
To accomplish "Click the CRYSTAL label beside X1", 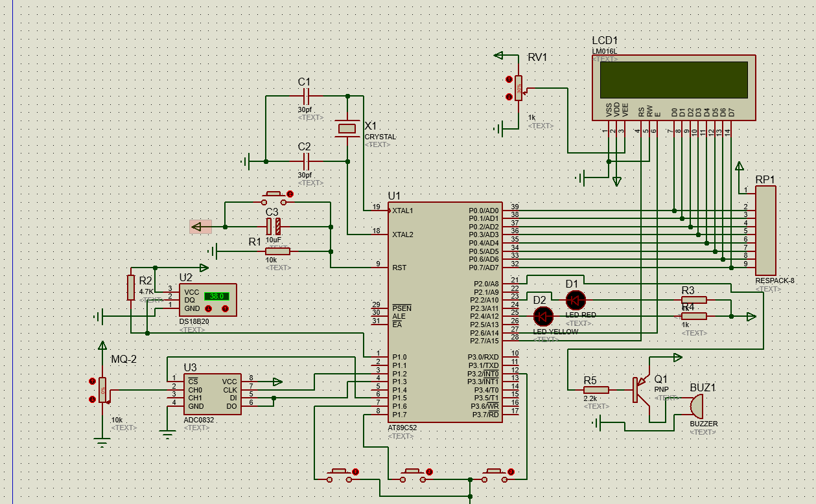I will (x=380, y=137).
